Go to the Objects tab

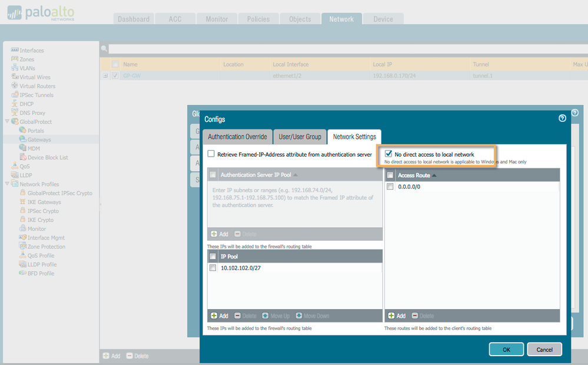(300, 19)
